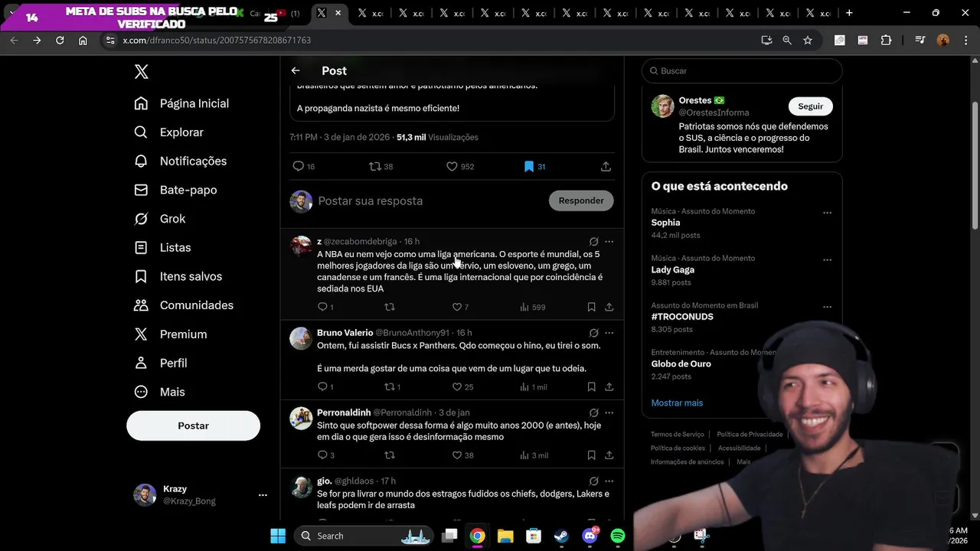Bookmark Perronaldinh's comment
Screen dimensions: 980x551
pyautogui.click(x=591, y=455)
